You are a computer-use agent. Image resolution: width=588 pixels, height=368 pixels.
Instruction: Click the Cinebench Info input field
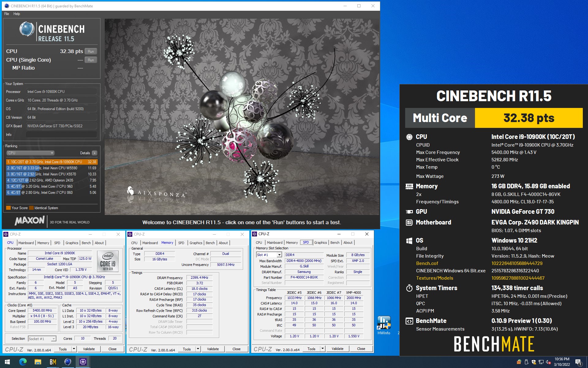(62, 135)
